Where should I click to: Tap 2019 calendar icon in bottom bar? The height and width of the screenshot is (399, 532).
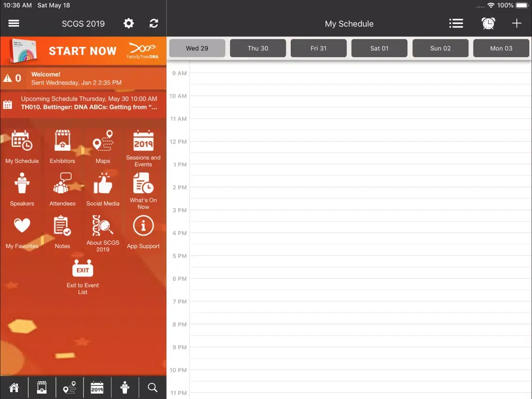click(97, 387)
